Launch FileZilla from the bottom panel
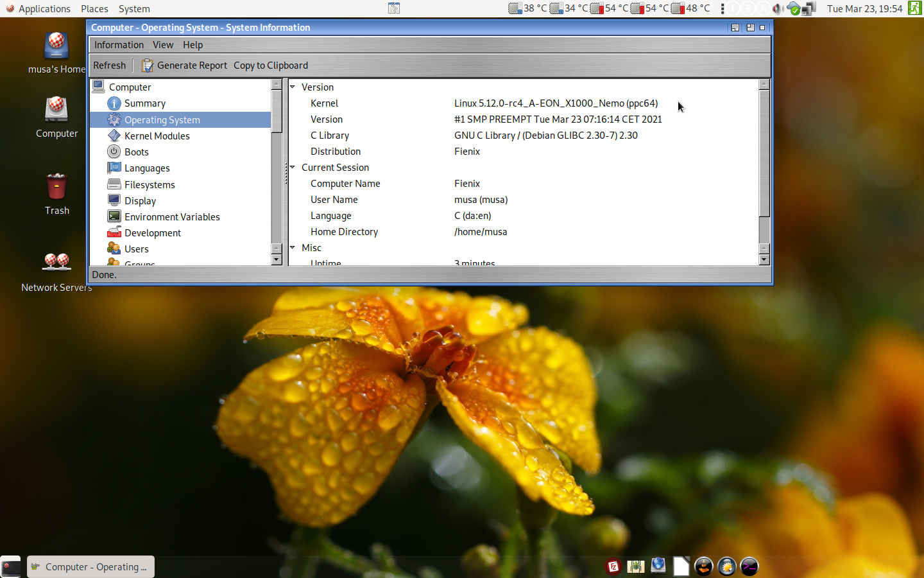 click(613, 566)
